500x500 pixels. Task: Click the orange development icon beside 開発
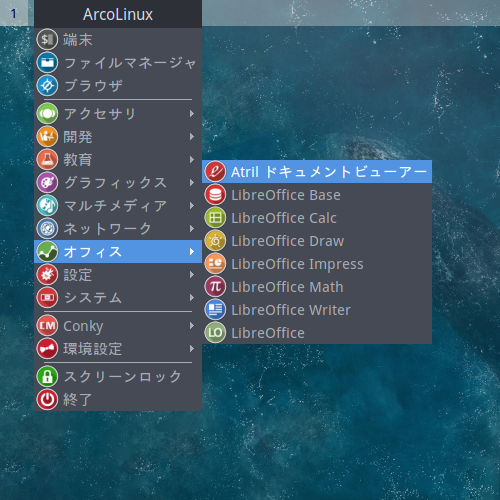[x=47, y=136]
